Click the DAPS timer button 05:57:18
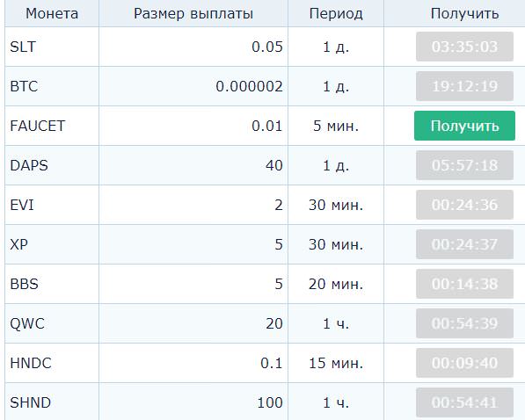 point(464,165)
